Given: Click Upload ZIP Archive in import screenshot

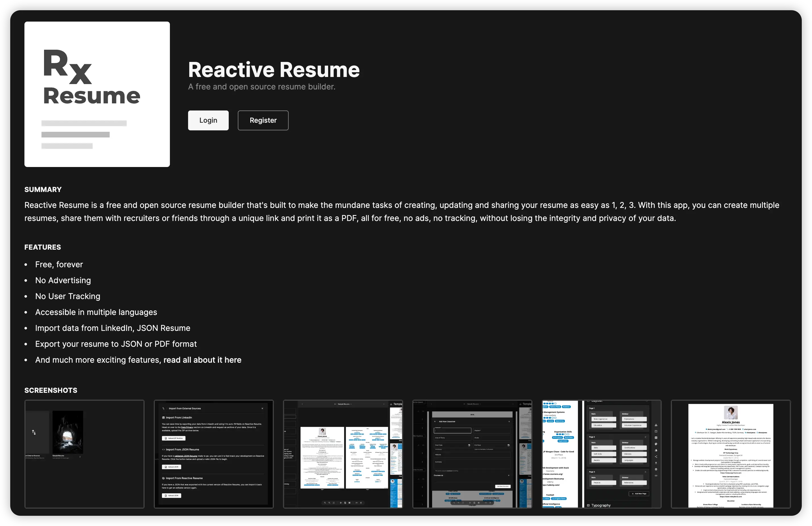Looking at the screenshot, I should (x=174, y=438).
